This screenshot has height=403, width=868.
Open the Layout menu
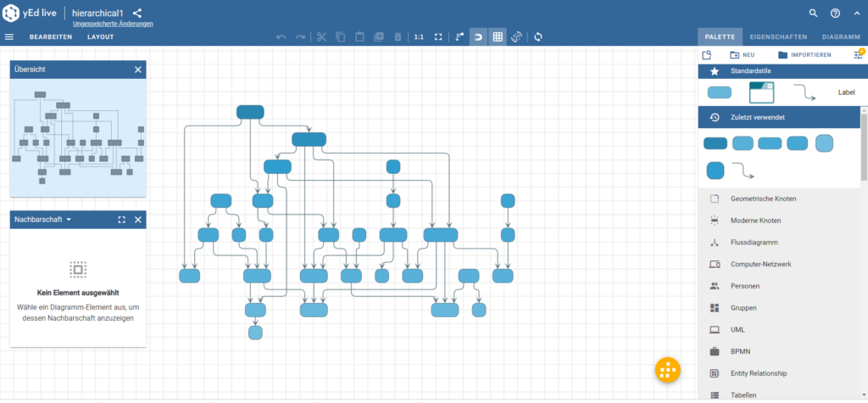click(101, 37)
